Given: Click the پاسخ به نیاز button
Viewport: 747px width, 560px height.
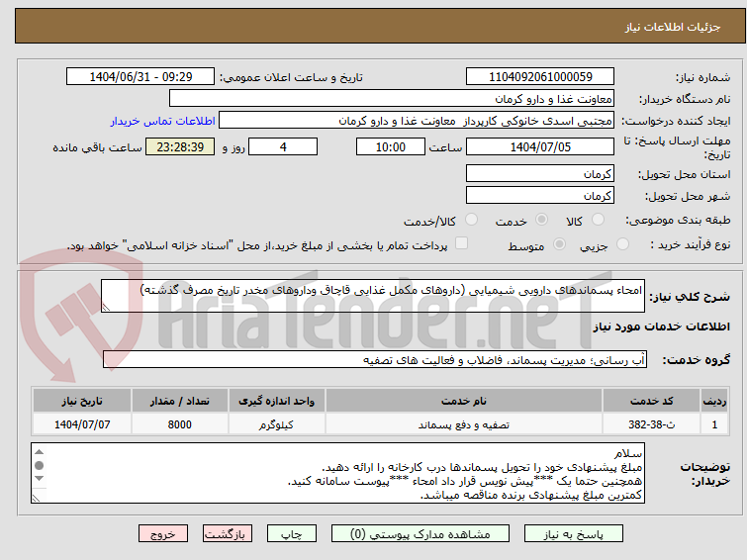Looking at the screenshot, I should tap(573, 534).
